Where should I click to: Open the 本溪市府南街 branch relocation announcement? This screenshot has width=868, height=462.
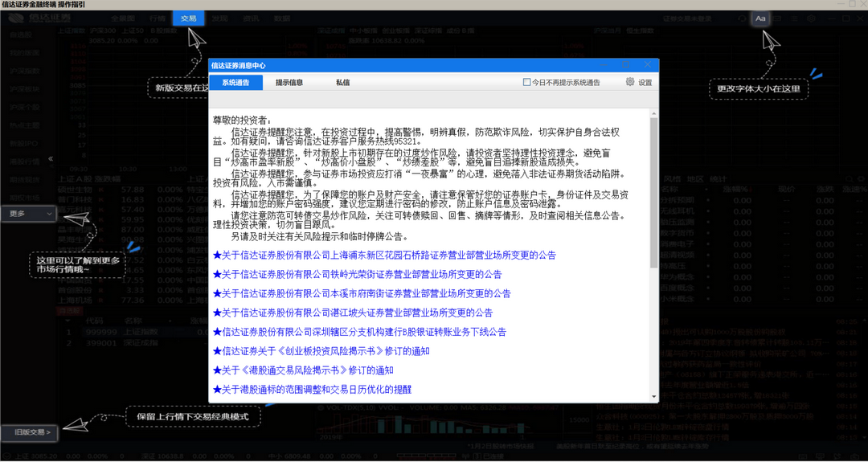pyautogui.click(x=362, y=293)
